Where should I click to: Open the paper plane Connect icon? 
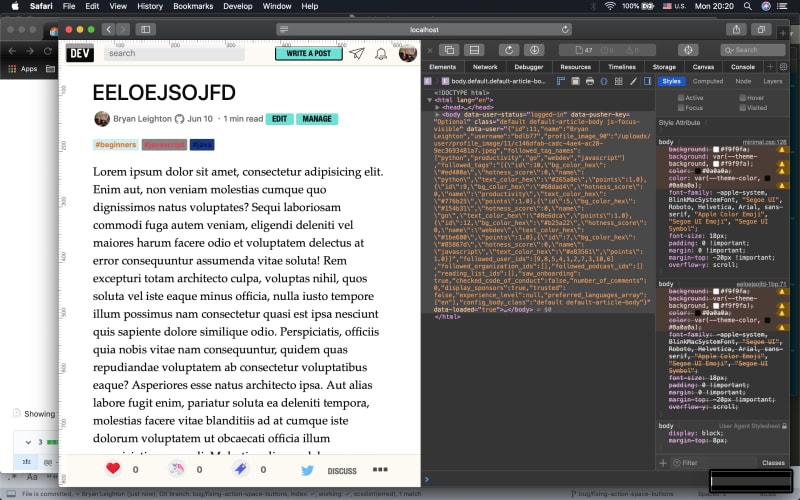tap(357, 53)
